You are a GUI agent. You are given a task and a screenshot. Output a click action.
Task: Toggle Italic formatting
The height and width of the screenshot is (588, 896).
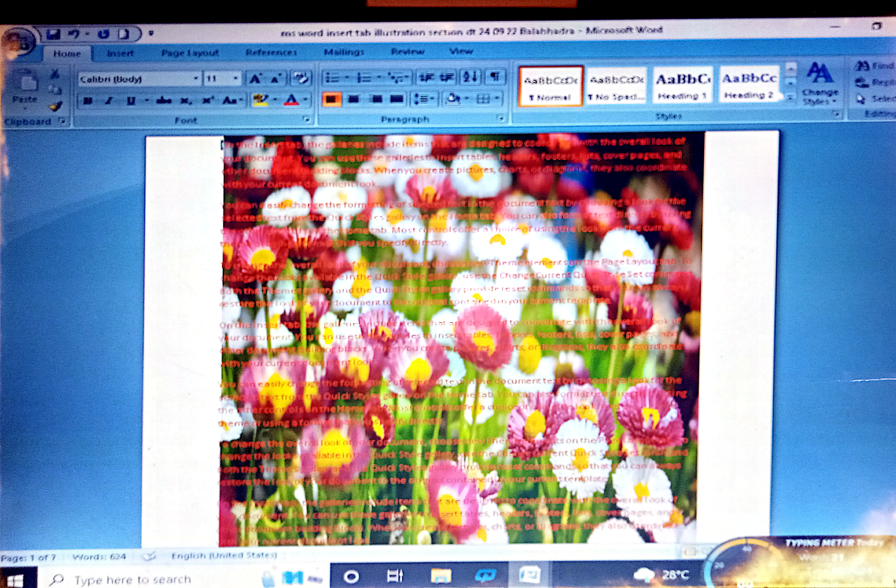tap(109, 100)
